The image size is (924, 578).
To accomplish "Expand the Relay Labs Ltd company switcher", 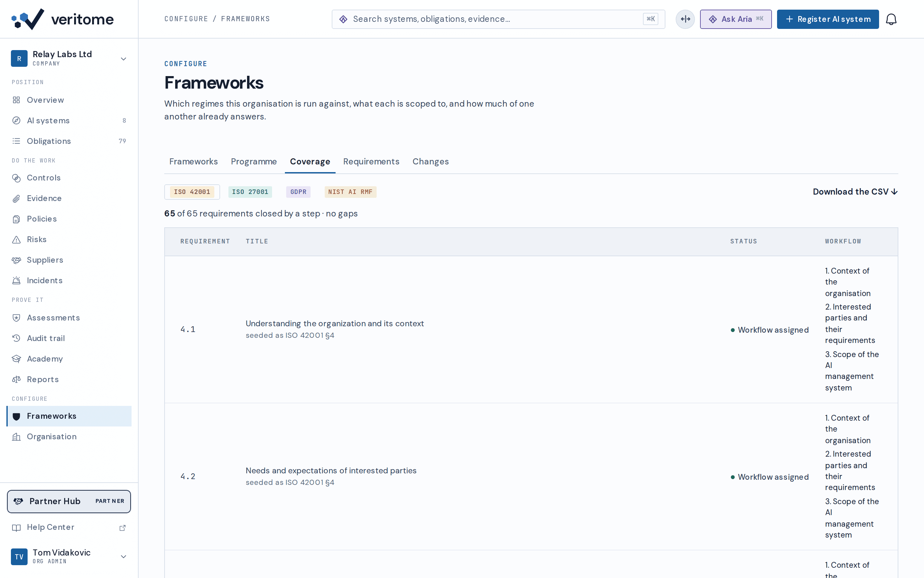I will [123, 59].
